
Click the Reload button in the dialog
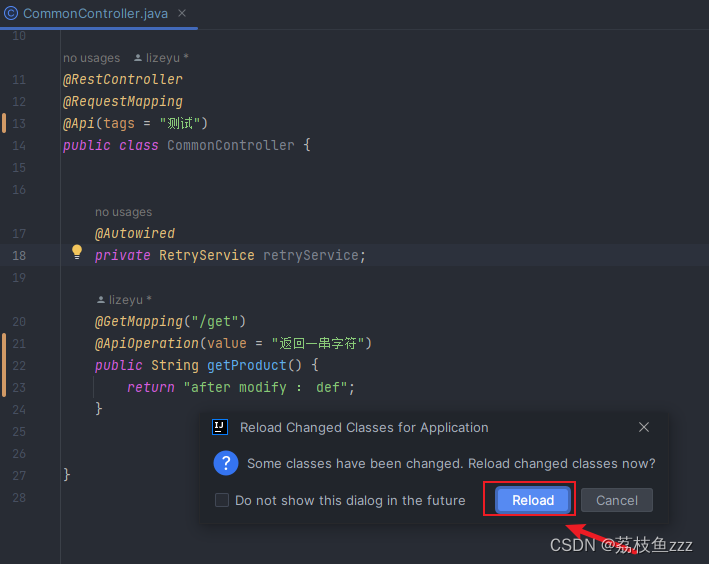coord(533,500)
